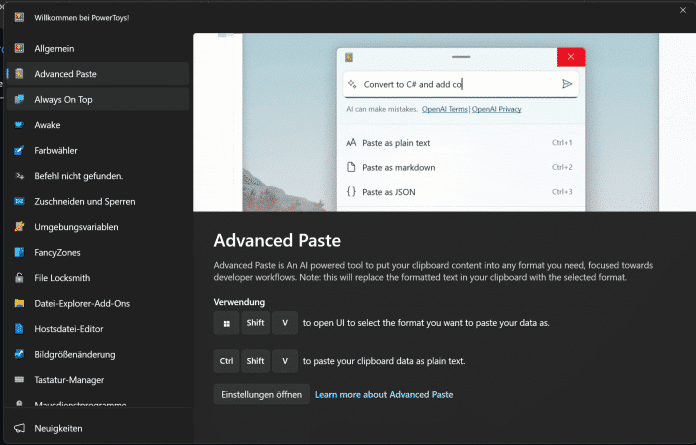This screenshot has height=445, width=696.
Task: Click the Bildgrößenänderung icon
Action: click(19, 354)
